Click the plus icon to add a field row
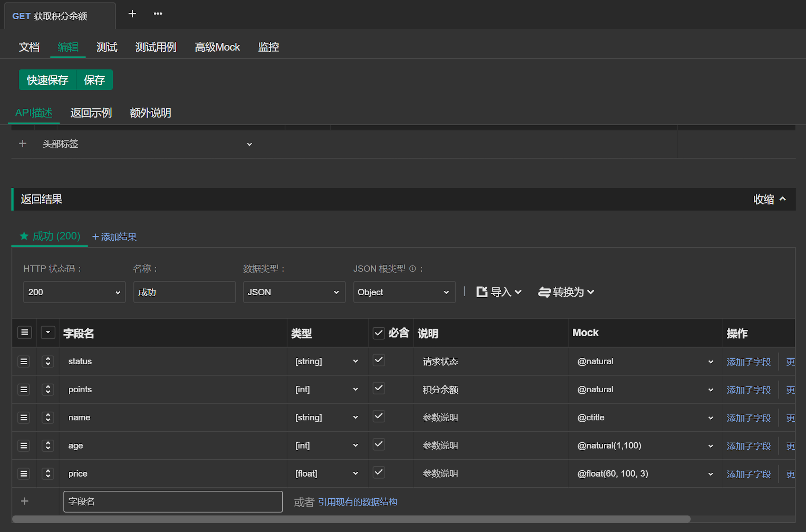Image resolution: width=806 pixels, height=532 pixels. point(24,501)
